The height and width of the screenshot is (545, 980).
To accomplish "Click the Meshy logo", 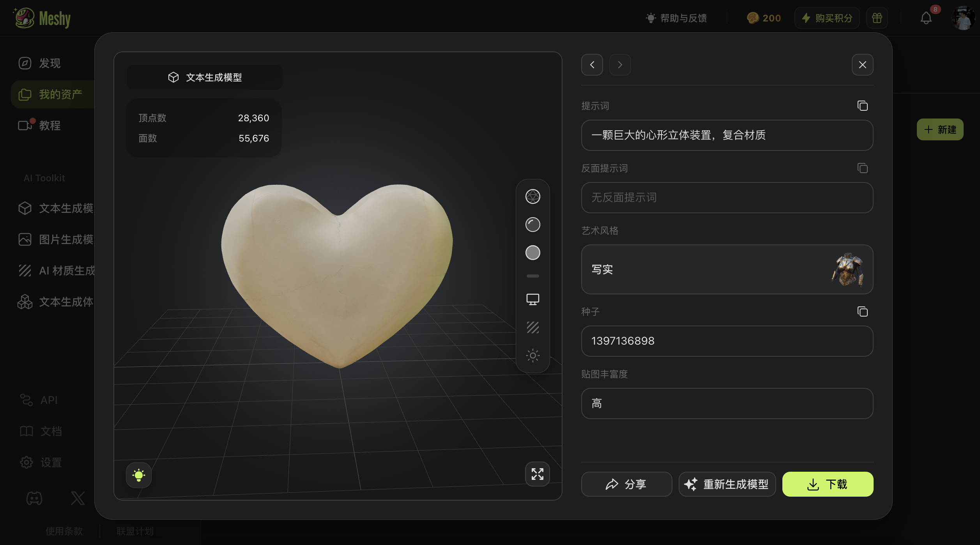I will coord(42,18).
